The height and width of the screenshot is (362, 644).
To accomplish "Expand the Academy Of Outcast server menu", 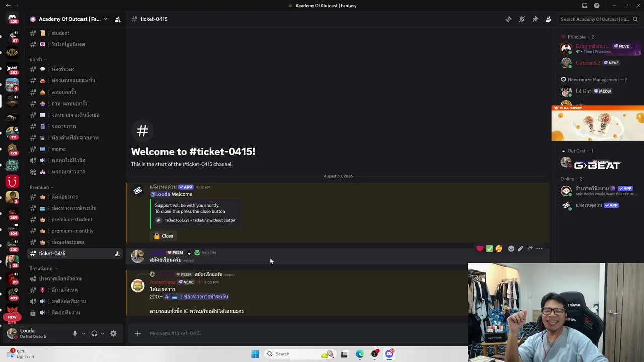I will coord(69,19).
